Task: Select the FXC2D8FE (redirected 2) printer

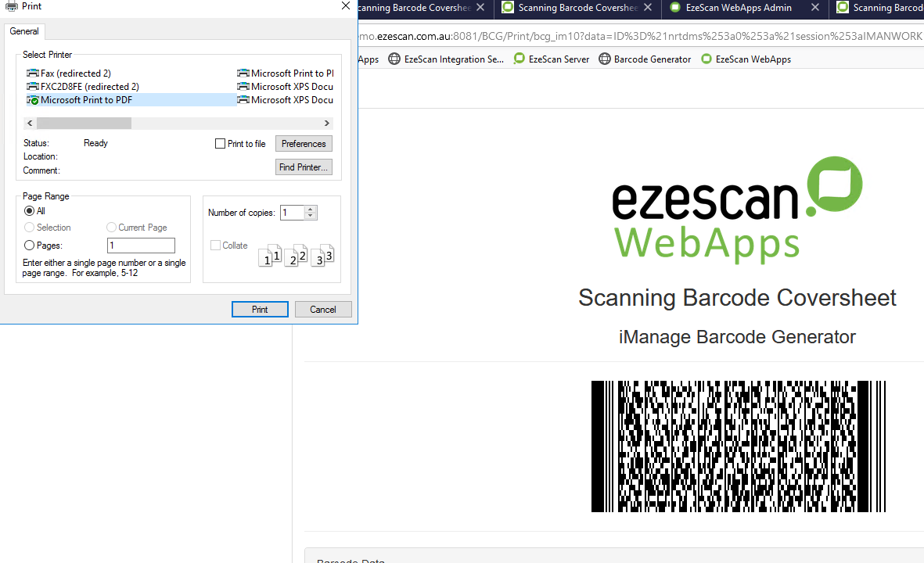Action: click(x=89, y=87)
